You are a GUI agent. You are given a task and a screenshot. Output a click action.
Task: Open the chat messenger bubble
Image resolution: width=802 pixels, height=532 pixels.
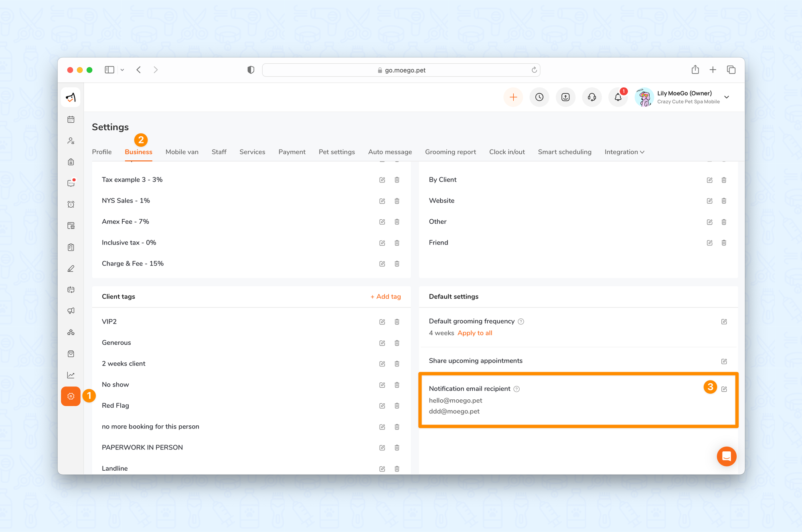coord(727,456)
